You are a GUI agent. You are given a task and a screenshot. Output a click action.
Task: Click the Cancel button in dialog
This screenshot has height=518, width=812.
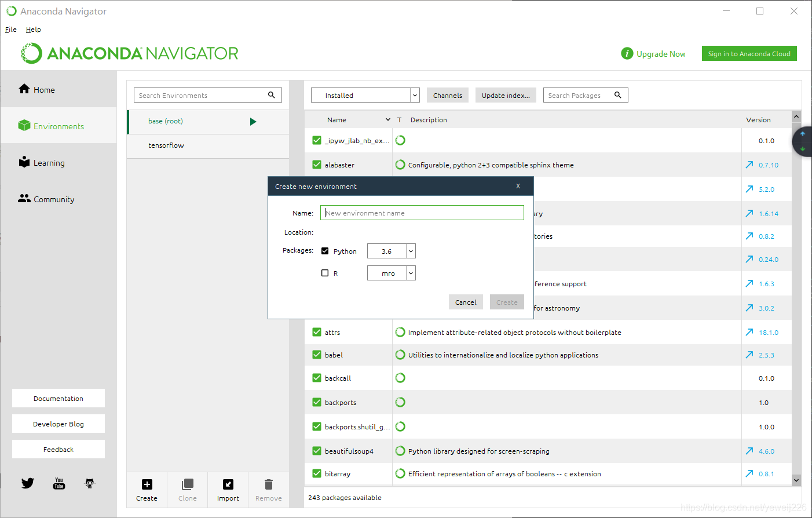pyautogui.click(x=466, y=302)
